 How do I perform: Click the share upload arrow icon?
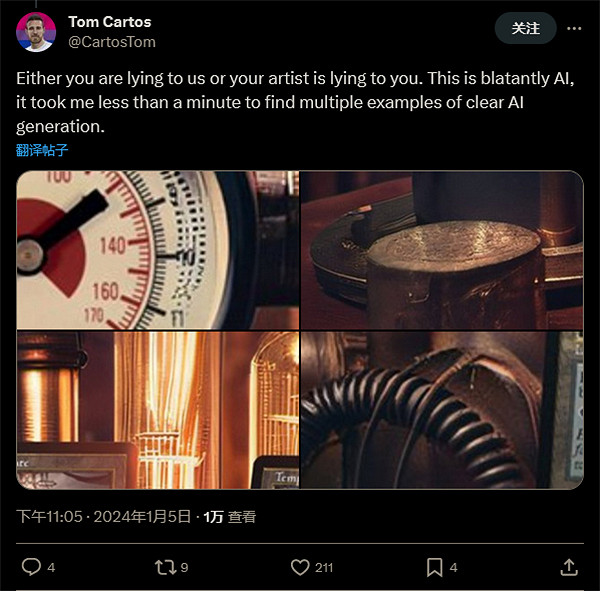[568, 567]
